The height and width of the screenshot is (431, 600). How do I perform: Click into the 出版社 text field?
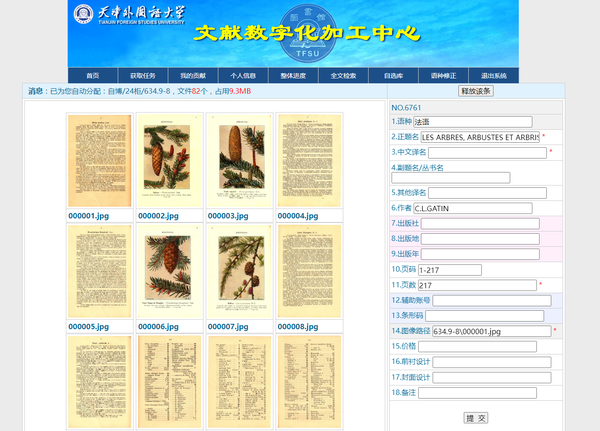coord(480,224)
